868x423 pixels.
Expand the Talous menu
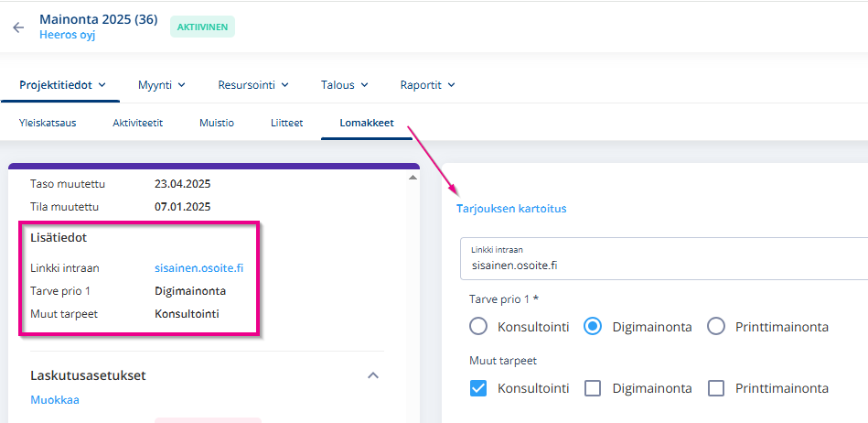(344, 85)
